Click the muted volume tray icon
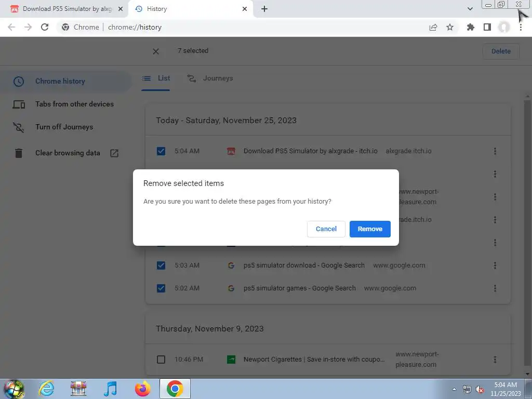This screenshot has width=532, height=399. (480, 390)
